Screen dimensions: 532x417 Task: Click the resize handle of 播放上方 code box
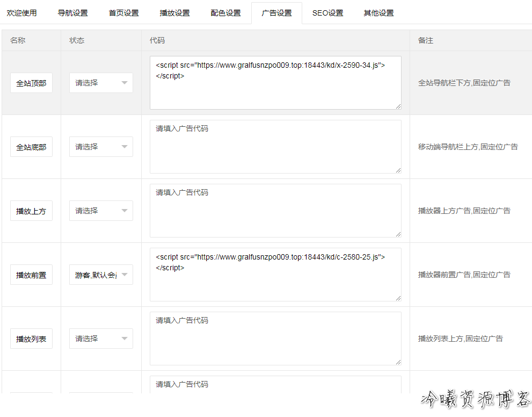tap(398, 234)
